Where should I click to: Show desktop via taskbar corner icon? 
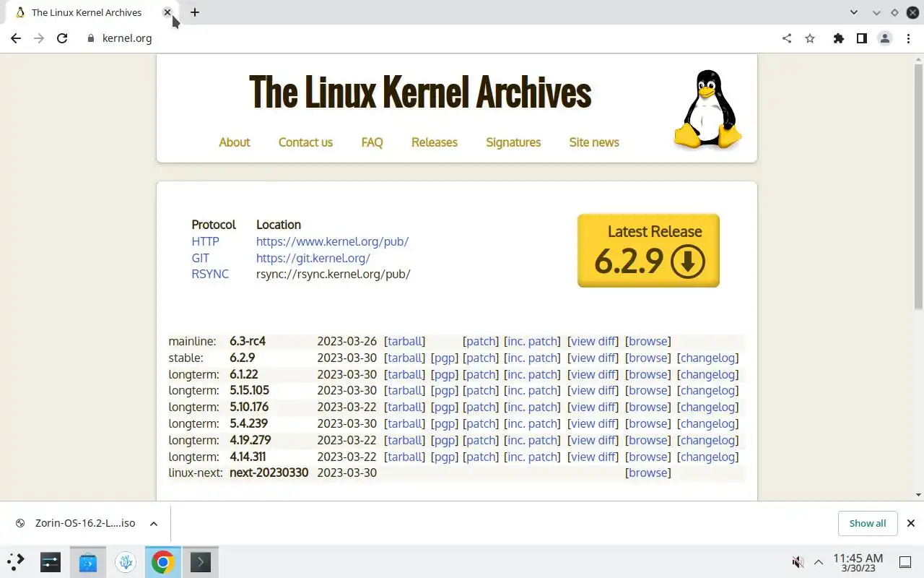coord(905,561)
